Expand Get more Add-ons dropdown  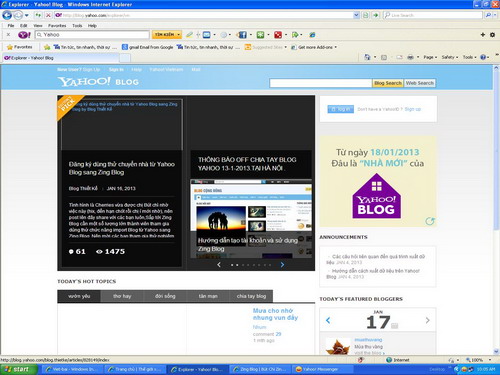[x=336, y=47]
